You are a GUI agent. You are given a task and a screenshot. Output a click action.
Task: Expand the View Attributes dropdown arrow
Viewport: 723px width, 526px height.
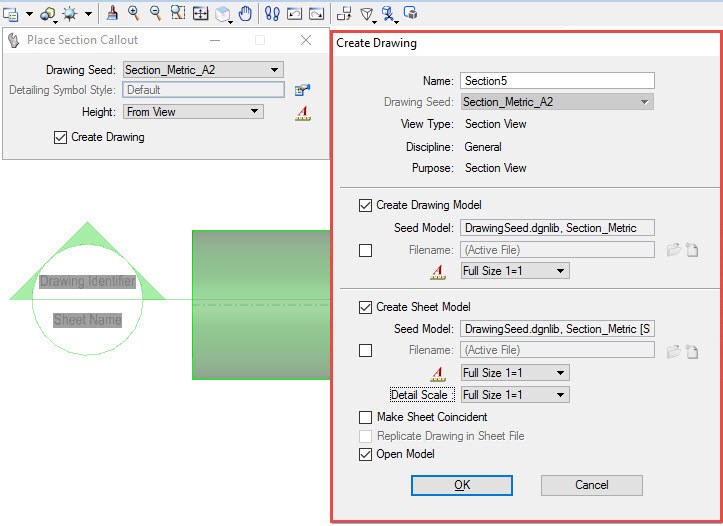click(29, 14)
